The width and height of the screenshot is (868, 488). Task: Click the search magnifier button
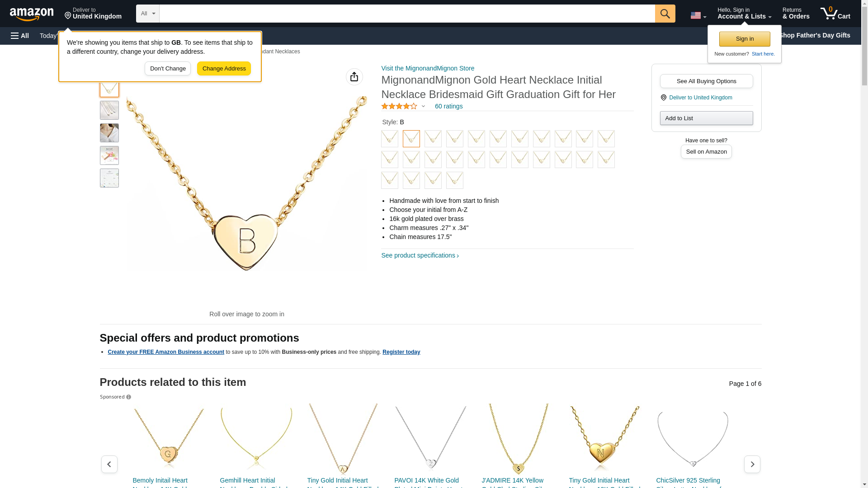coord(665,14)
